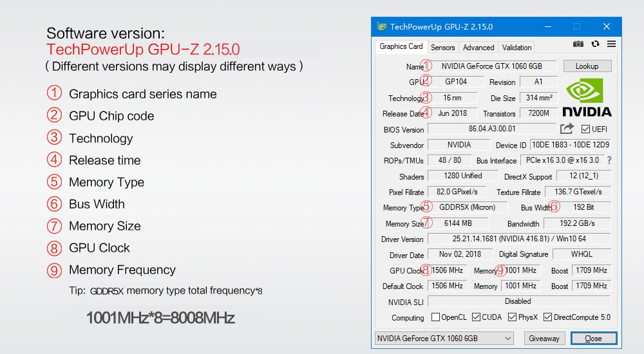The image size is (644, 354).
Task: Click the refresh arrows icon
Action: coord(595,44)
